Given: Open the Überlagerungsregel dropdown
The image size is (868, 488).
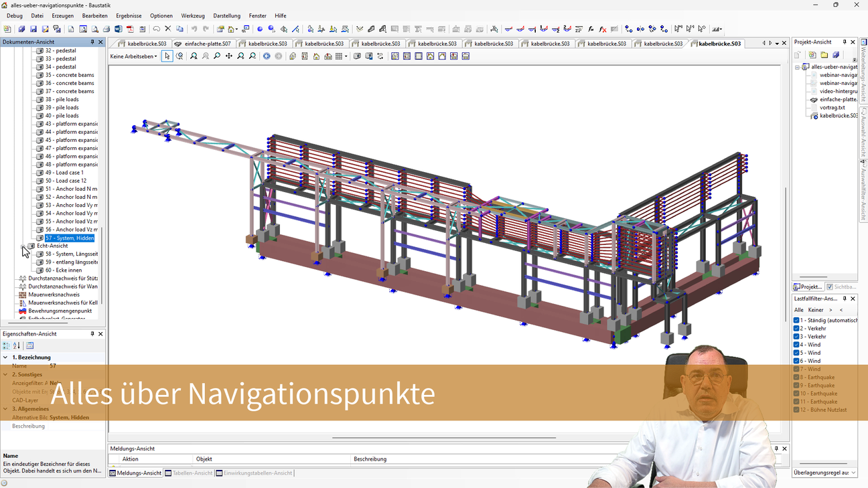Looking at the screenshot, I should tap(825, 473).
